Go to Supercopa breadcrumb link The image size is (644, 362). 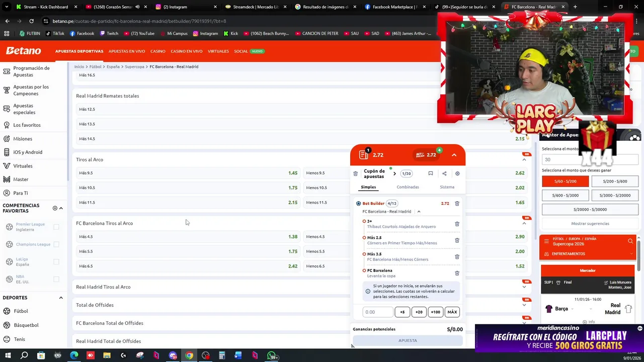coord(134,66)
